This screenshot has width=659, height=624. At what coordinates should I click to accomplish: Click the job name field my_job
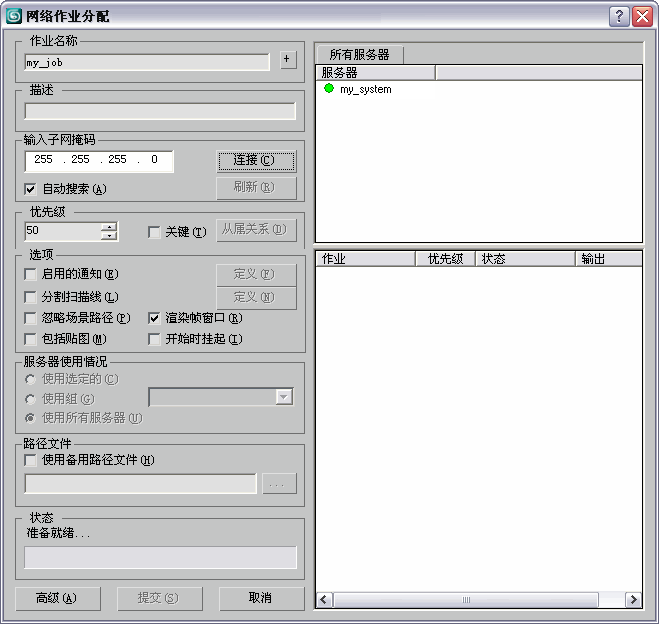(147, 63)
